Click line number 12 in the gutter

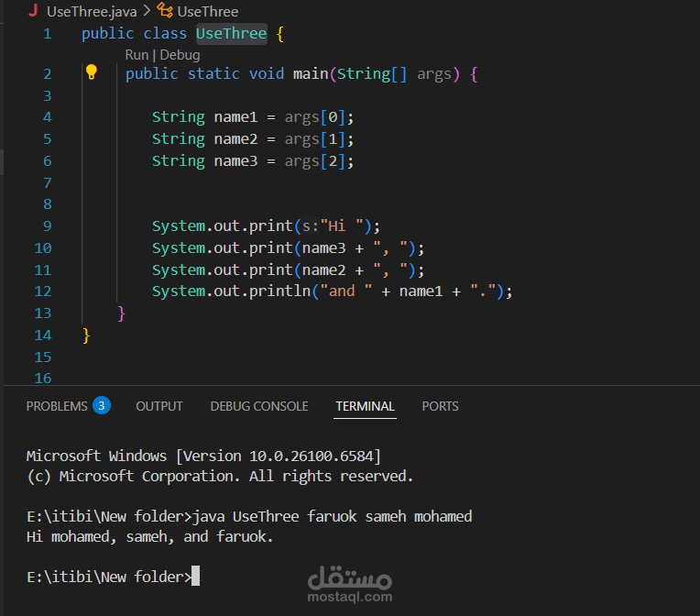(x=43, y=291)
